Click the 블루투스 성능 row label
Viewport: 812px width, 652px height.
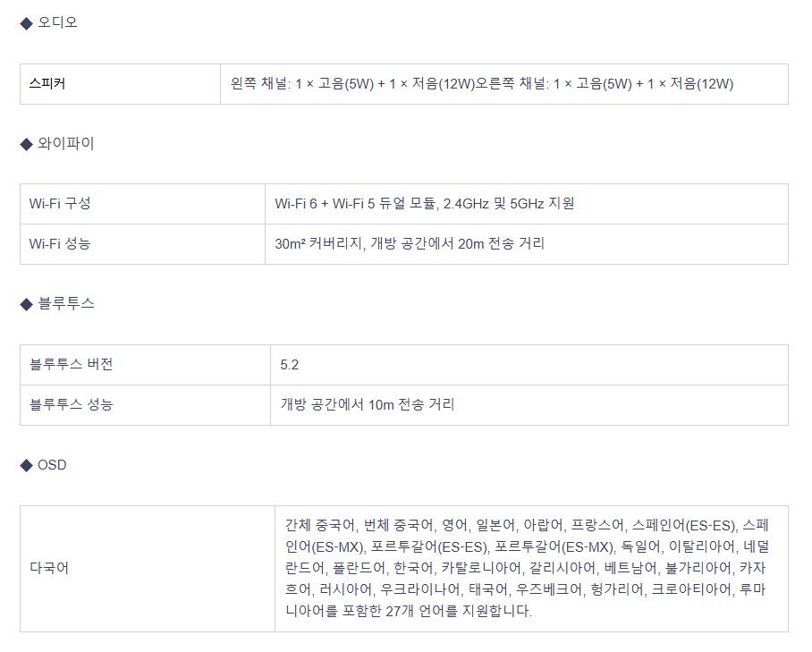pyautogui.click(x=71, y=404)
